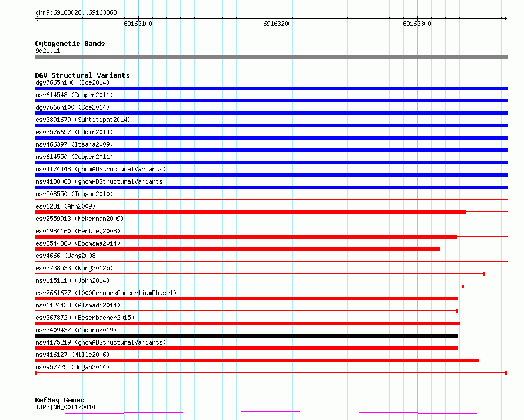The height and width of the screenshot is (420, 524).
Task: Select the Cytogenetic Bands track title
Action: [70, 44]
